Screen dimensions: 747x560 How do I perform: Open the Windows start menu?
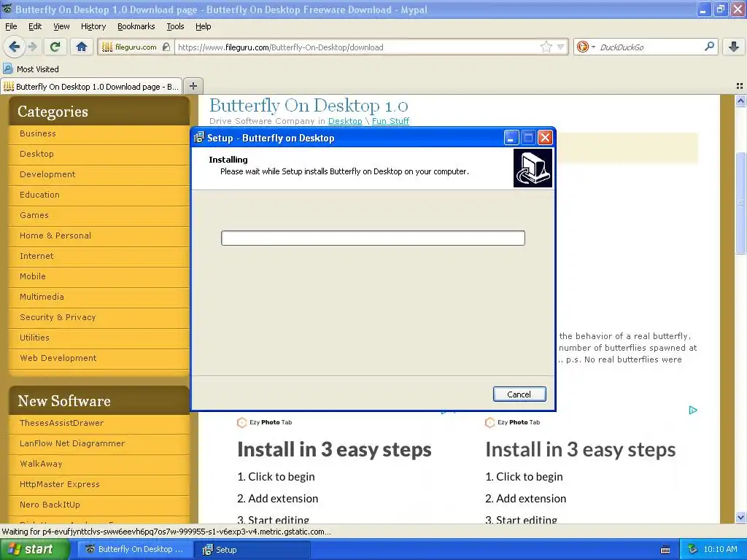coord(35,549)
